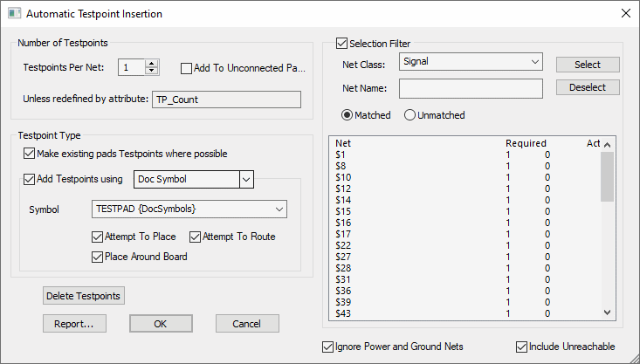The width and height of the screenshot is (640, 364).
Task: Open the Doc Symbol dropdown
Action: (245, 179)
